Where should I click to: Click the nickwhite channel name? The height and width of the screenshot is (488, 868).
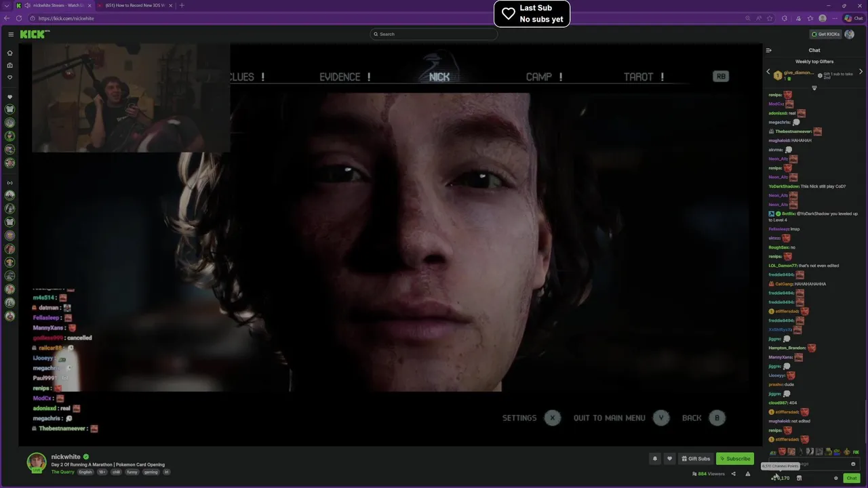point(66,457)
